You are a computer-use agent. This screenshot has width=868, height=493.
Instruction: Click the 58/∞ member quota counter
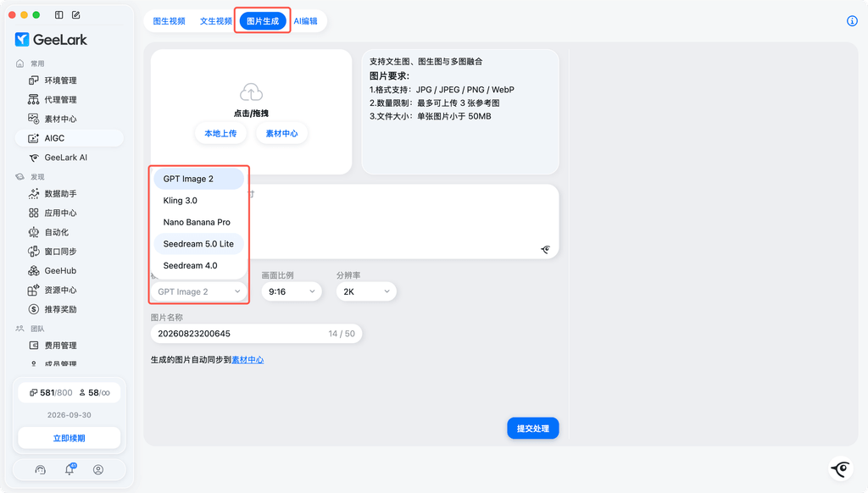94,392
